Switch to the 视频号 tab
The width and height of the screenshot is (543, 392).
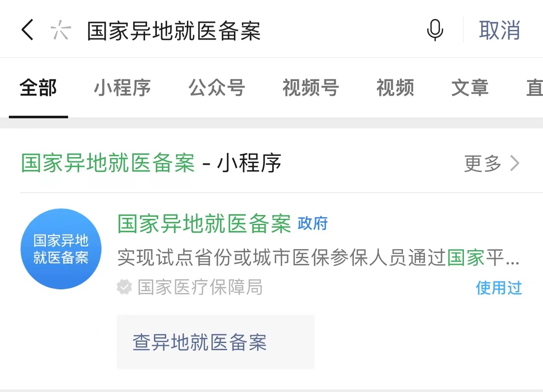point(311,88)
